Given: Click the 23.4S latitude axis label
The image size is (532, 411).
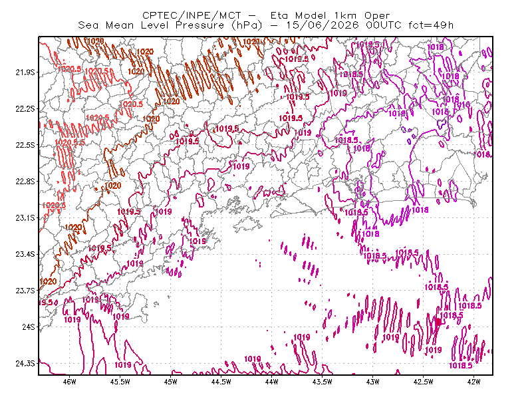Looking at the screenshot, I should (x=25, y=254).
